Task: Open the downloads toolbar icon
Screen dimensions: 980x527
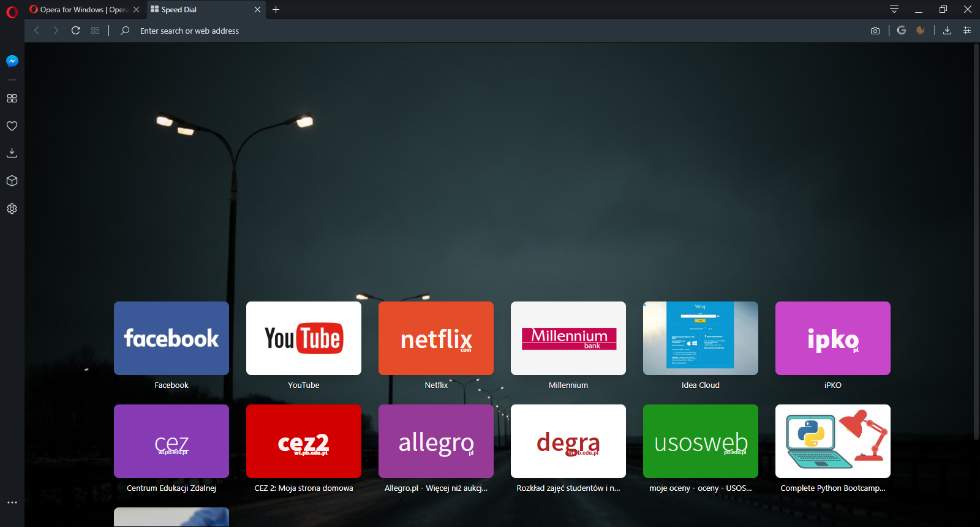Action: (x=947, y=31)
